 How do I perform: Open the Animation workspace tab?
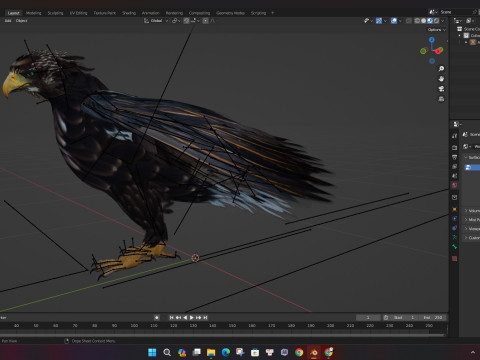pos(151,13)
